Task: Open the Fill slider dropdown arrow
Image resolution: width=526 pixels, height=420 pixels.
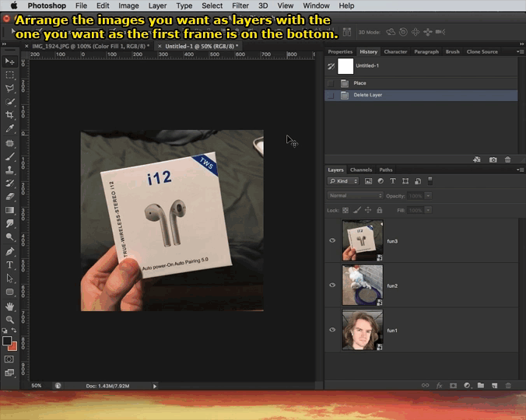Action: click(x=428, y=210)
